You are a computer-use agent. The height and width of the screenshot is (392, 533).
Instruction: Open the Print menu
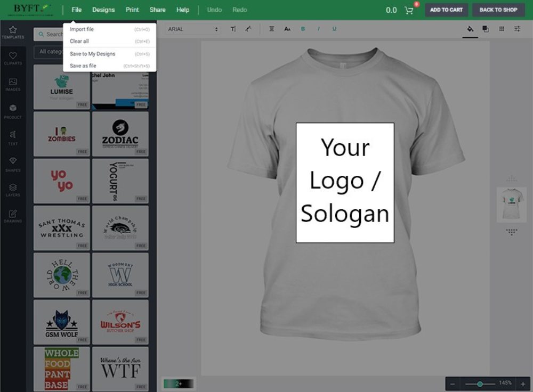(x=132, y=10)
